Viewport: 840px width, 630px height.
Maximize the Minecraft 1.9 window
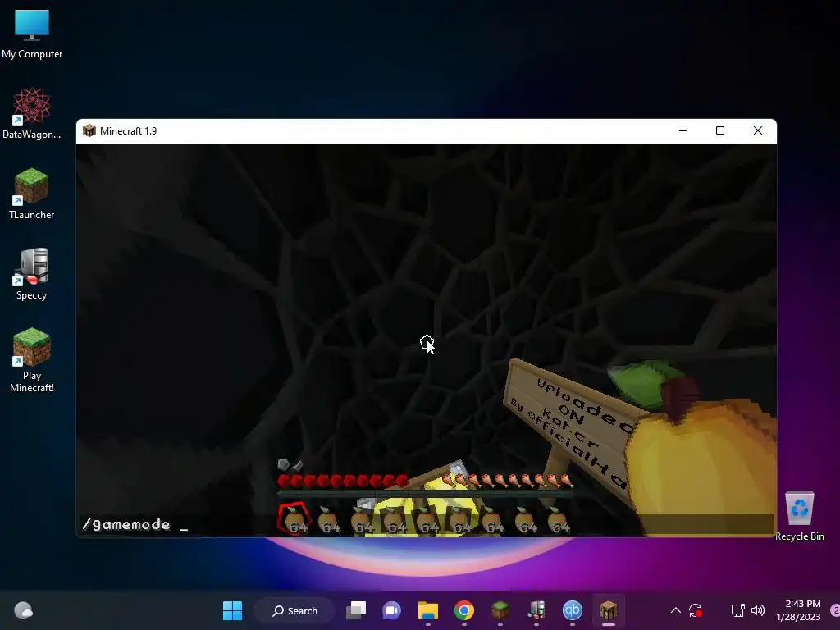click(x=720, y=130)
